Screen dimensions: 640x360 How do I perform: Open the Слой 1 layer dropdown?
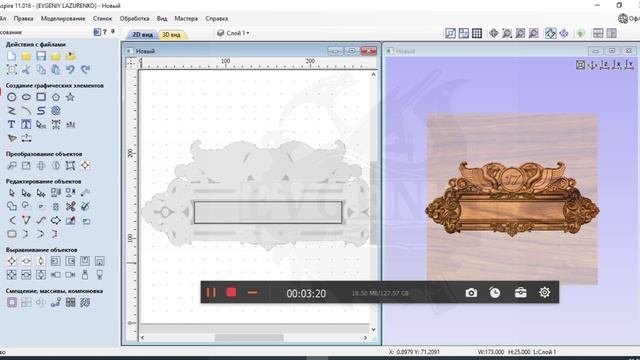pos(233,33)
